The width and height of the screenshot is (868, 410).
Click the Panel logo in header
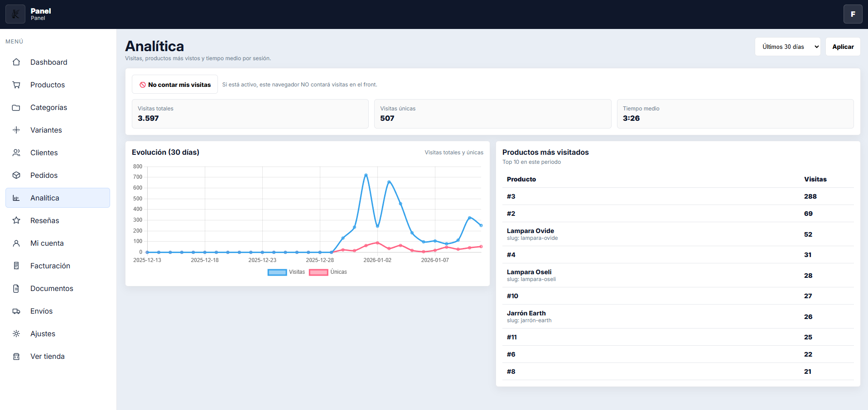(15, 14)
